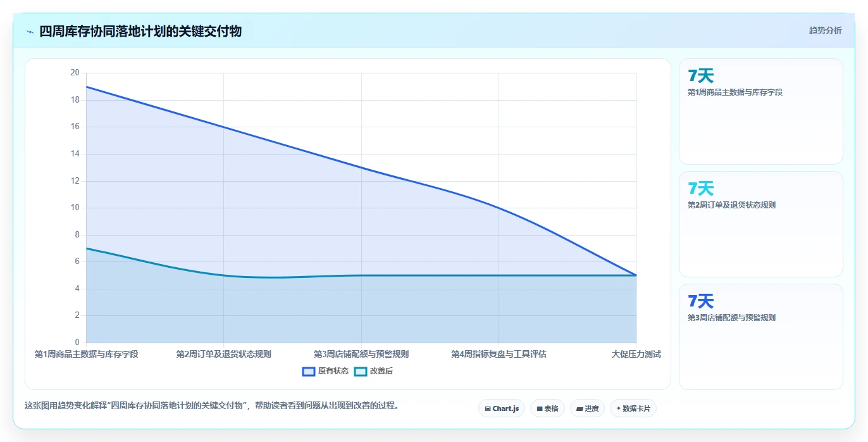Click the 表格 tag pill

tap(547, 408)
